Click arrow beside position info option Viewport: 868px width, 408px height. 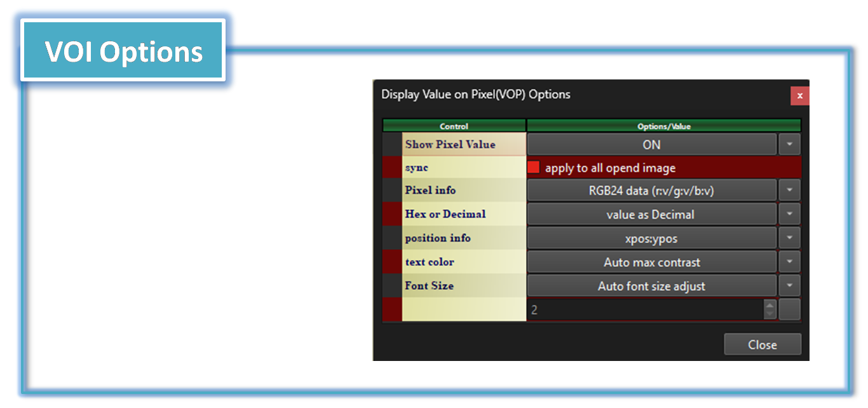[789, 238]
